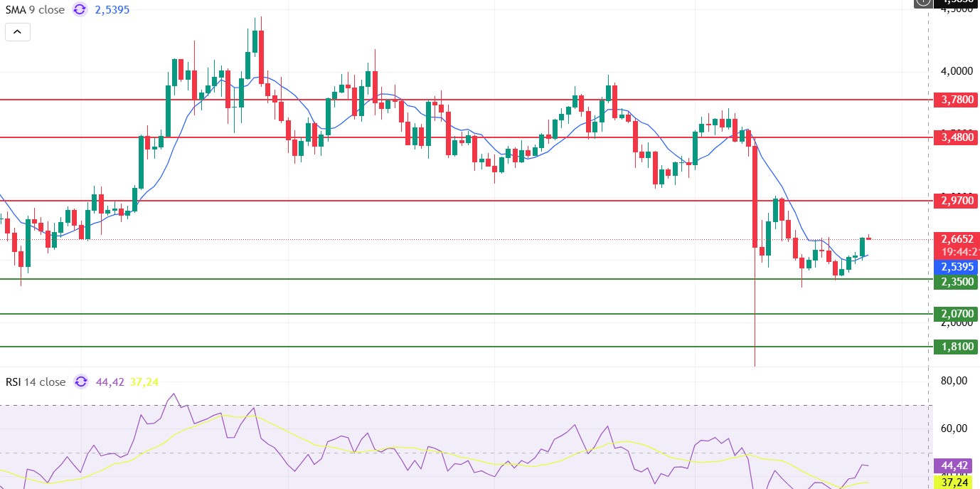Click the refresh icon beside RSI 14 close
Image resolution: width=980 pixels, height=489 pixels.
click(81, 382)
